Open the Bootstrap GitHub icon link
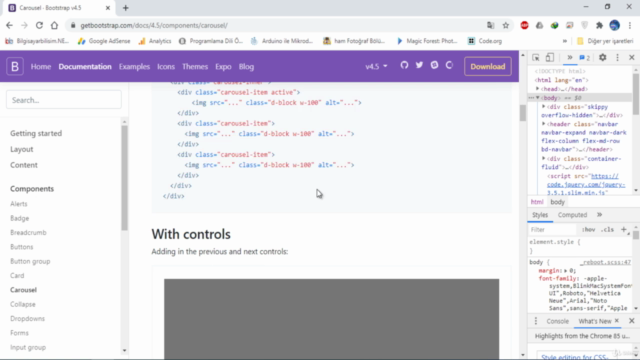This screenshot has height=360, width=640. (404, 65)
